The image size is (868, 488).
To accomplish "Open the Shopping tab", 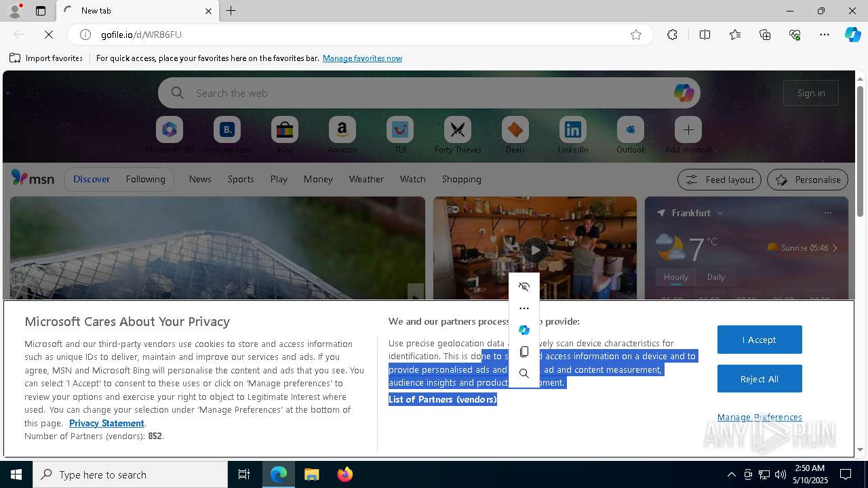I will click(x=461, y=179).
